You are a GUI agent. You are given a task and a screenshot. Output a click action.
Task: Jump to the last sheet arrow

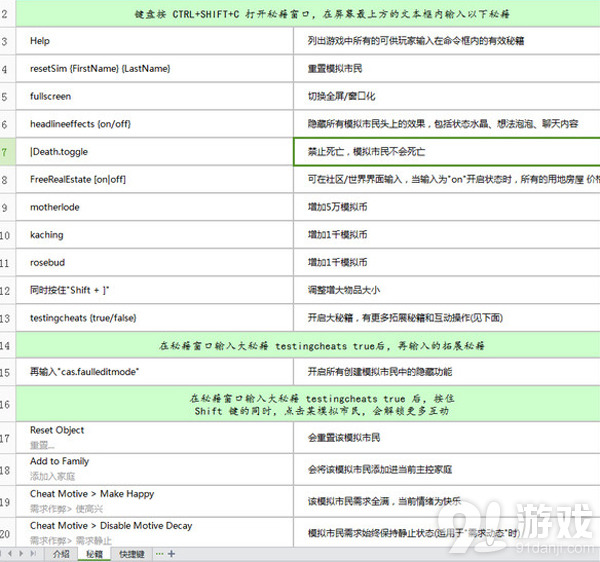pos(33,554)
